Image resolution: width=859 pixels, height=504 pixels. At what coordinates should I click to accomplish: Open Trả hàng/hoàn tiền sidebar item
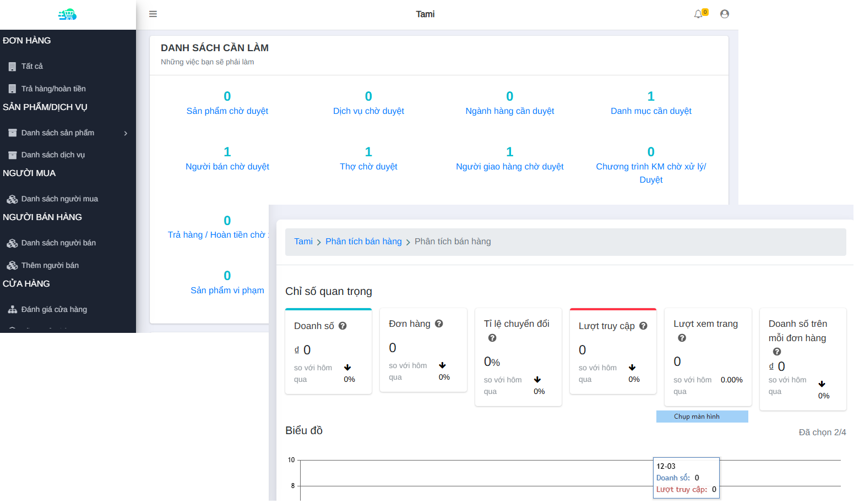53,89
